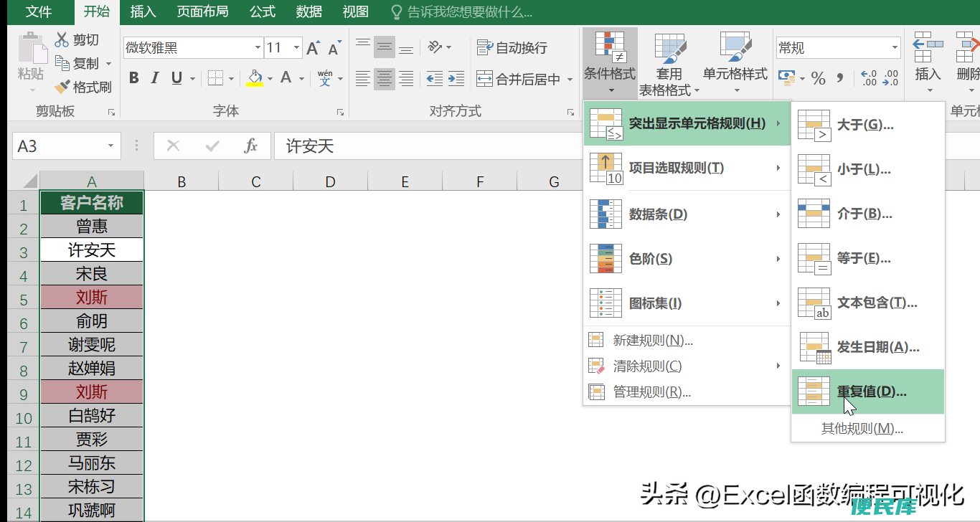Click More Rules (其他规则)
This screenshot has width=980, height=522.
[868, 429]
